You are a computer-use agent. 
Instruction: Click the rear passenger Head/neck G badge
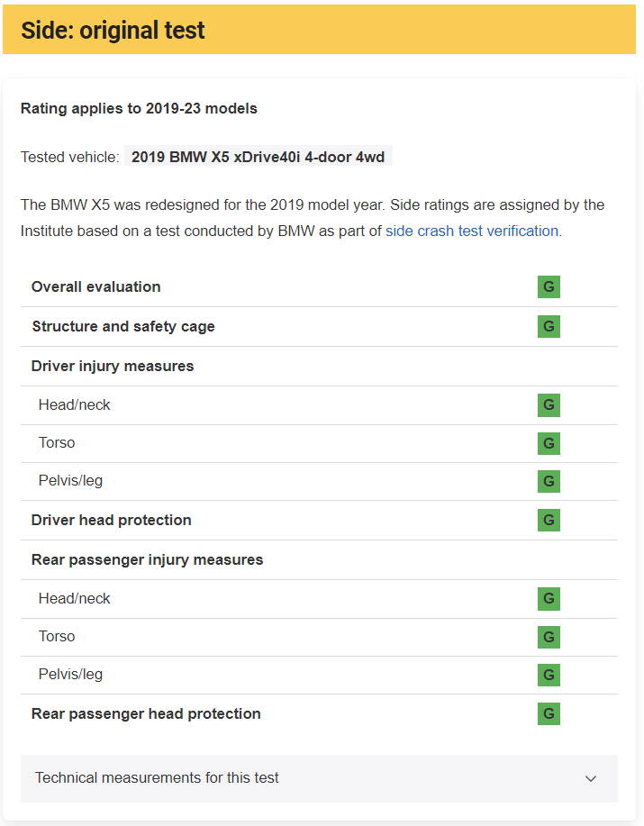(x=549, y=599)
